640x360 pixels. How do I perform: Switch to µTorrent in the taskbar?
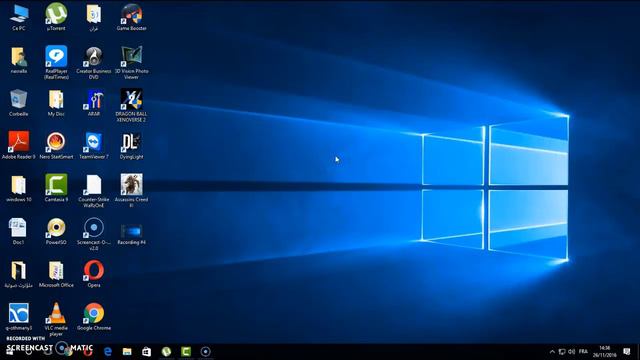(x=166, y=351)
